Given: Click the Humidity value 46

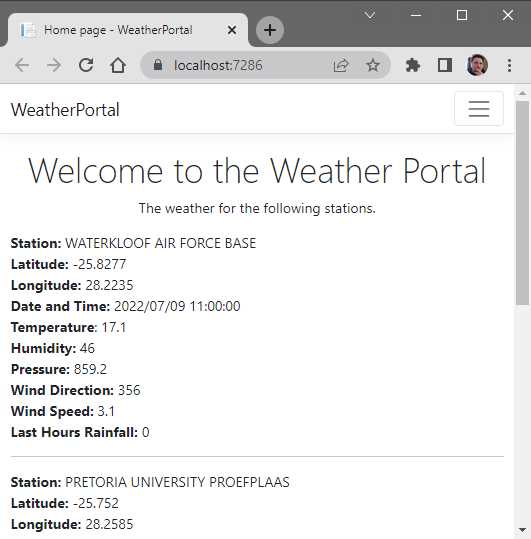Looking at the screenshot, I should pyautogui.click(x=87, y=348).
